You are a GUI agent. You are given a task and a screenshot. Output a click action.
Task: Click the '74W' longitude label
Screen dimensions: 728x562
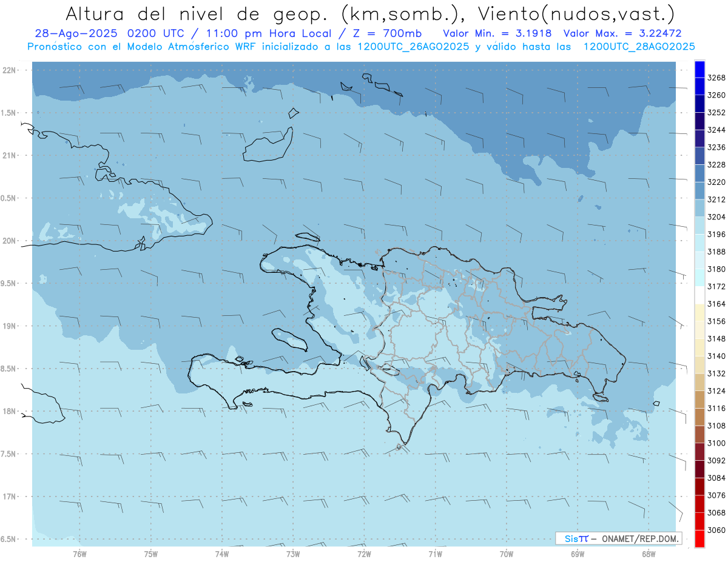tap(222, 554)
